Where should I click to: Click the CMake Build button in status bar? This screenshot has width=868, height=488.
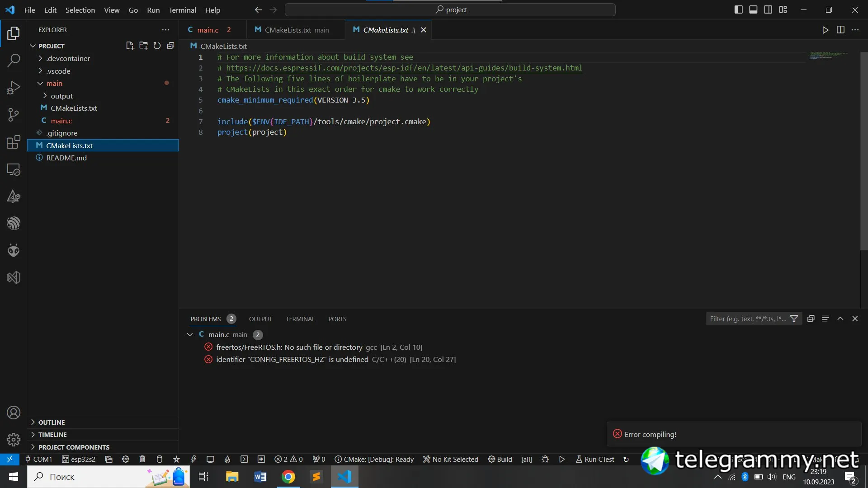pos(500,459)
